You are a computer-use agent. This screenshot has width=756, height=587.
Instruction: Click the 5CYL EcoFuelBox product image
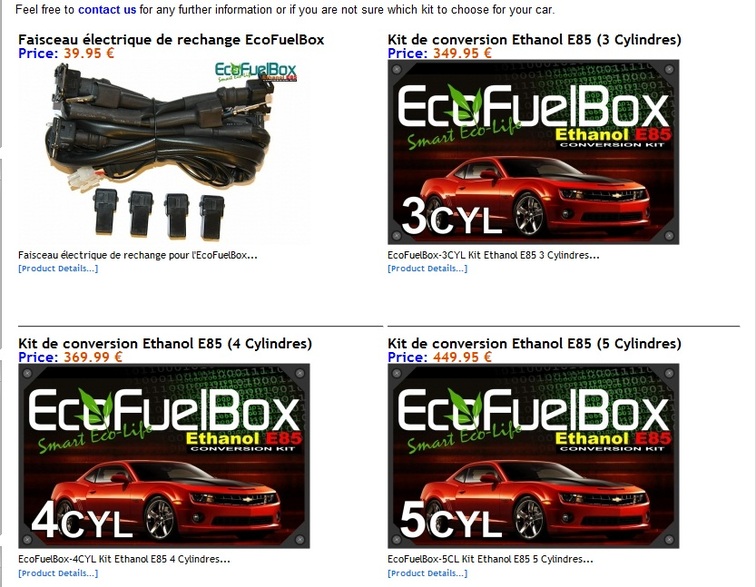[x=533, y=456]
